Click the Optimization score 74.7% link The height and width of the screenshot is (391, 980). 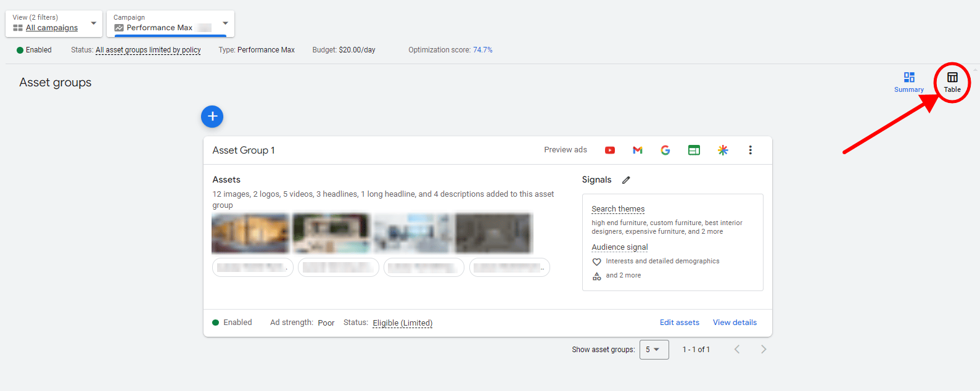tap(482, 50)
